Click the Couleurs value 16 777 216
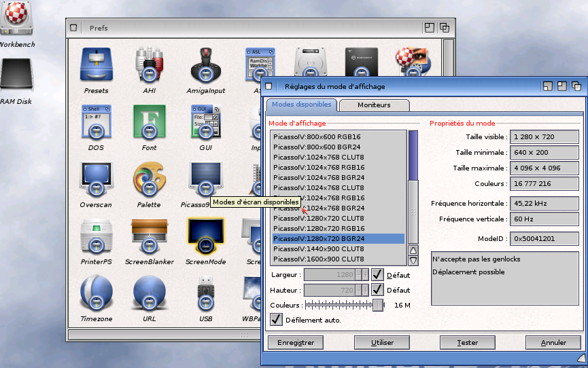588x368 pixels. (x=544, y=183)
